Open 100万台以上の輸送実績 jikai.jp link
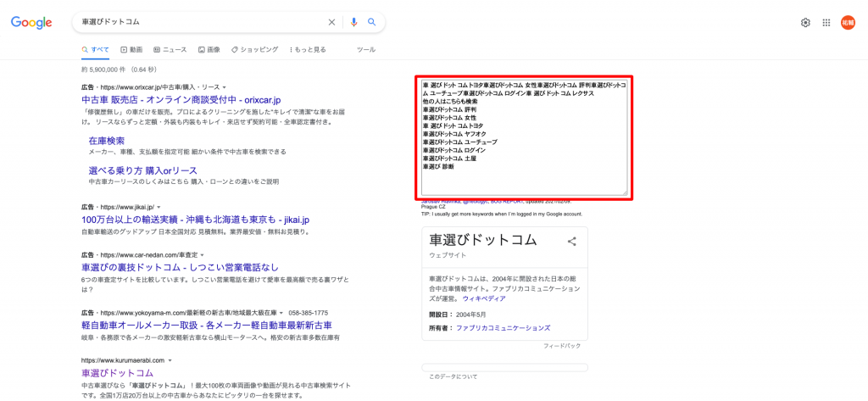This screenshot has height=401, width=868. (195, 220)
